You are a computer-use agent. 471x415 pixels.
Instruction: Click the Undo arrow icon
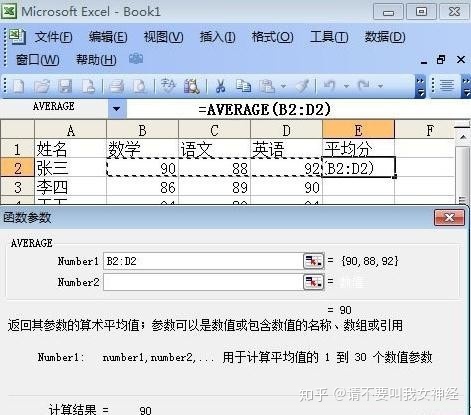click(x=329, y=86)
